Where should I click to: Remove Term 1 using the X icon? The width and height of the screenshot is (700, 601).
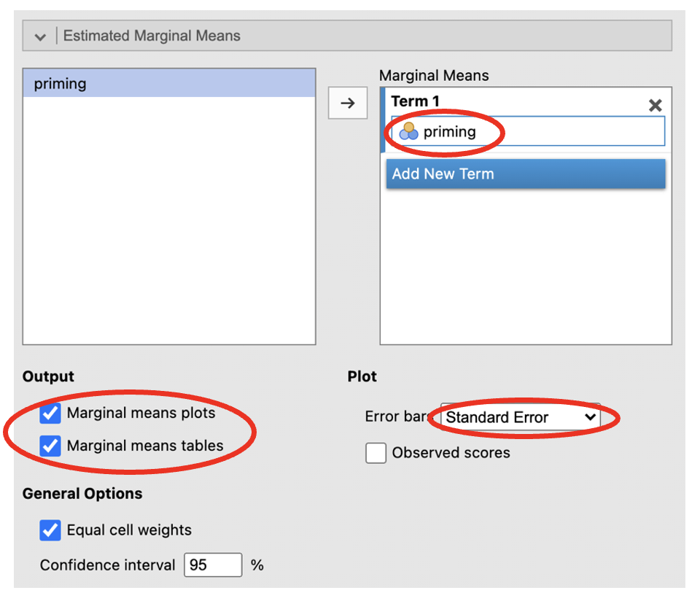(x=655, y=105)
